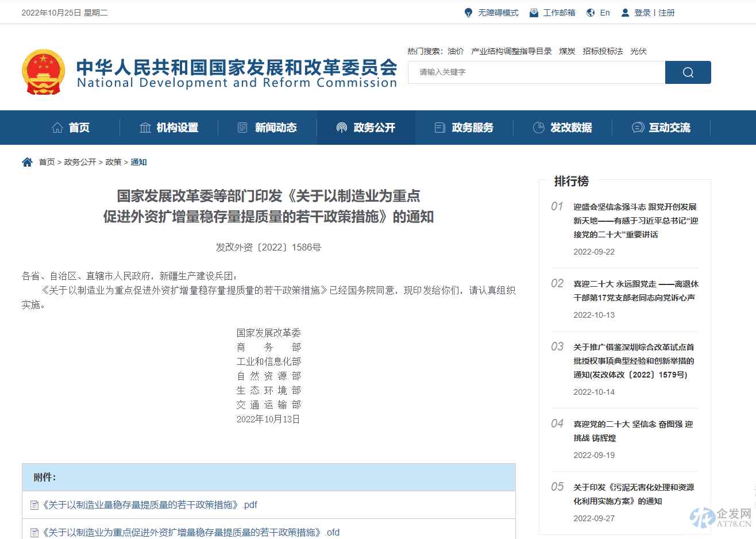The height and width of the screenshot is (539, 756).
Task: Click the home icon in the breadcrumb
Action: [26, 161]
